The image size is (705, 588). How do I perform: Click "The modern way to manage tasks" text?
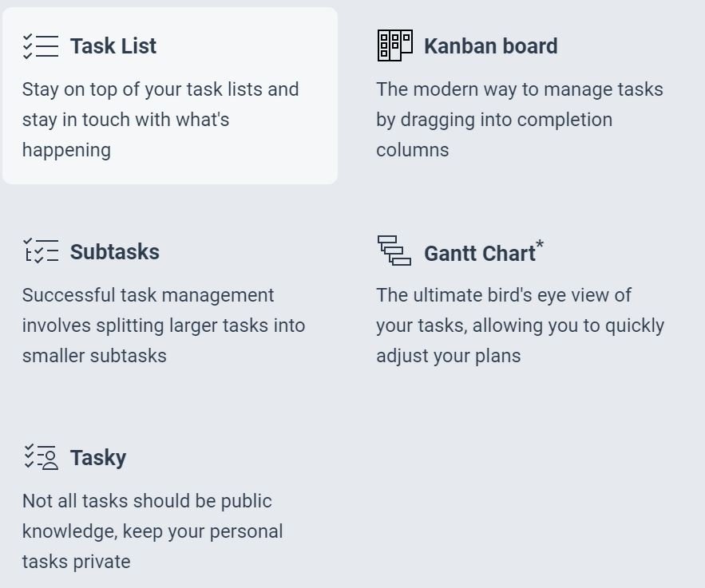tap(520, 89)
